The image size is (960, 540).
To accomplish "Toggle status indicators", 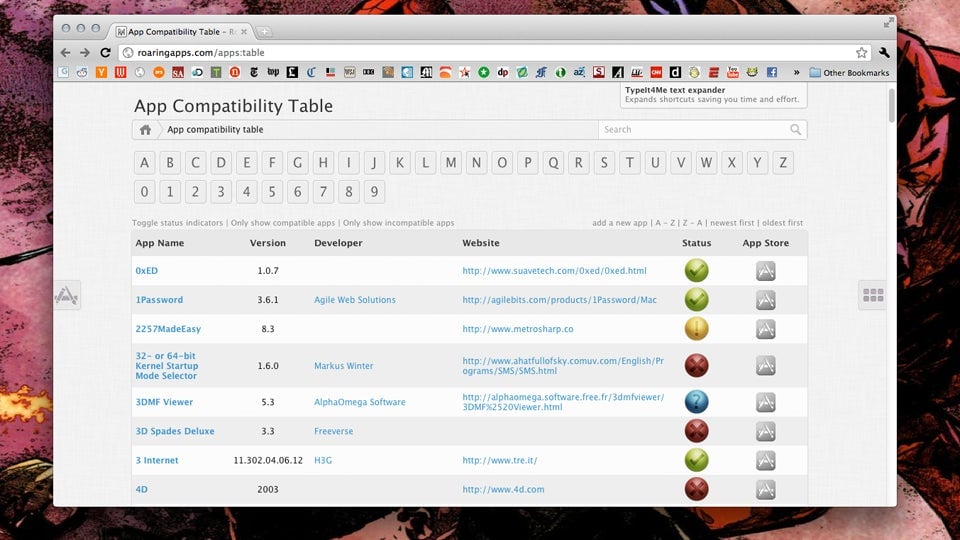I will pyautogui.click(x=178, y=223).
